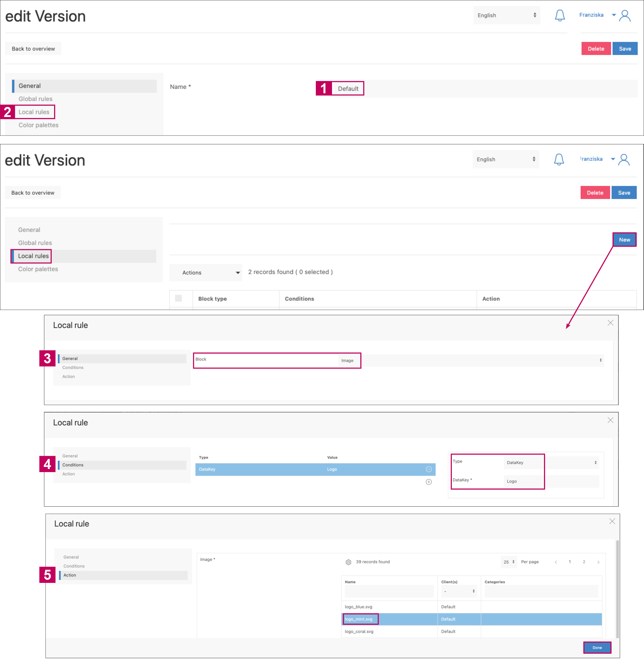Click Back to overview in first panel
Viewport: 644px width, 662px height.
tap(33, 49)
